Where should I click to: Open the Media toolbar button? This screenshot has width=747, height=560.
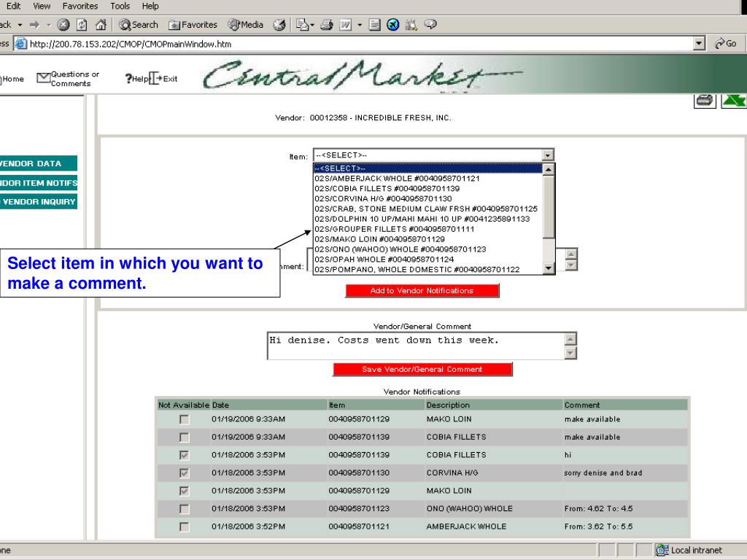tap(245, 25)
